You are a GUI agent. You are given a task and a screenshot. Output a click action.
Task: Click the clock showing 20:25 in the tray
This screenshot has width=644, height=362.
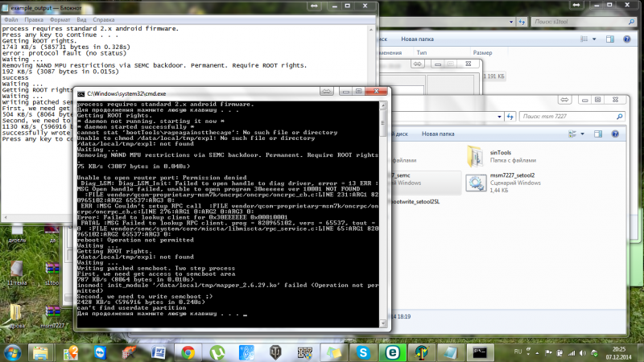tap(620, 347)
